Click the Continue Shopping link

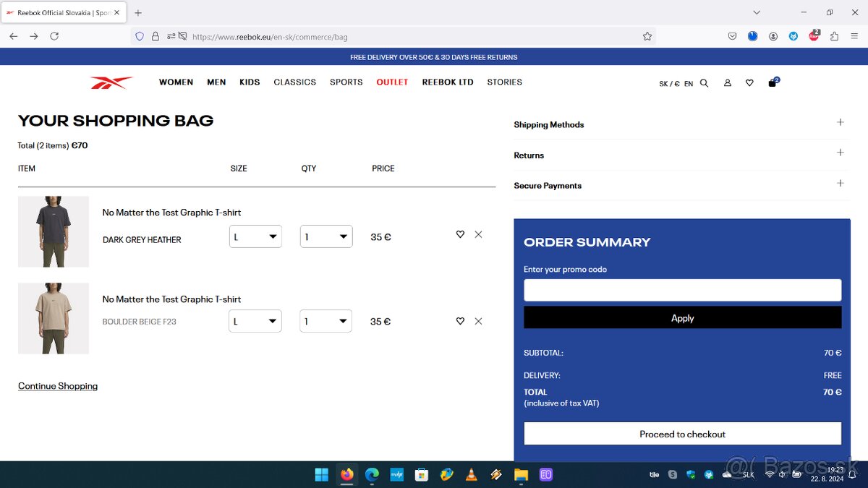point(58,386)
